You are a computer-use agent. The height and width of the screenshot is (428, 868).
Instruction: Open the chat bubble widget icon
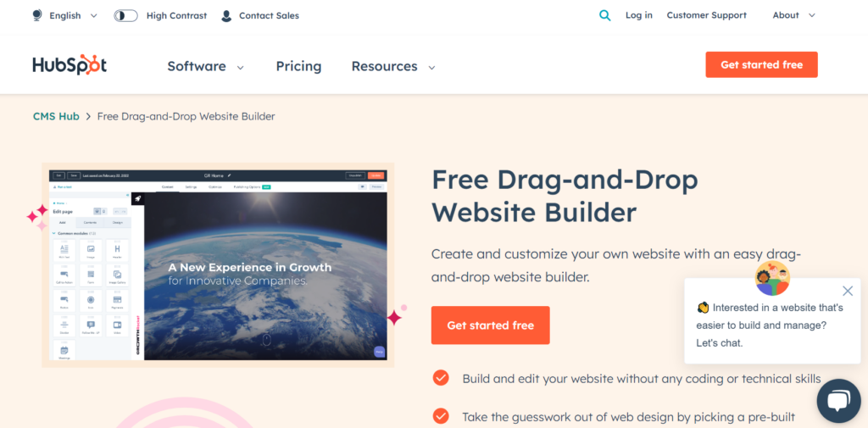point(838,402)
